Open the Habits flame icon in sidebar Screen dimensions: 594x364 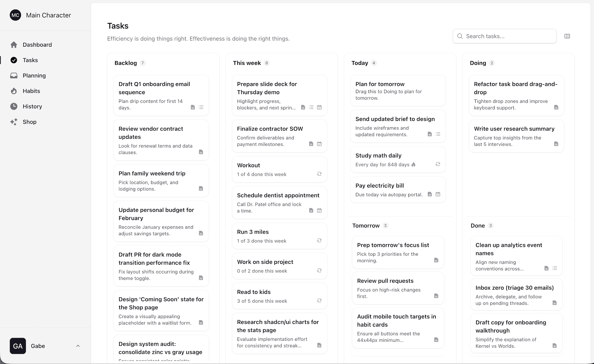pyautogui.click(x=14, y=91)
